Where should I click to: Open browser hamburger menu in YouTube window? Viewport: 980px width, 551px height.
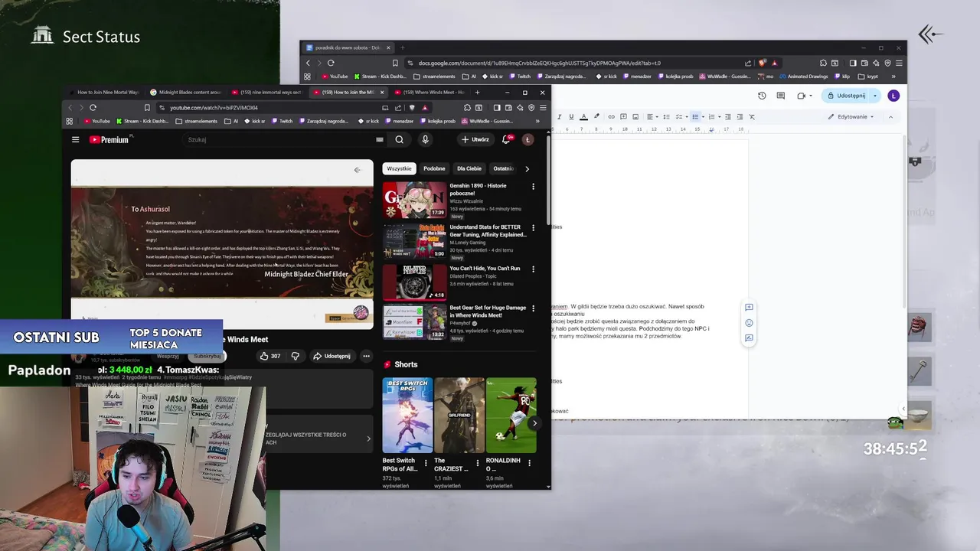coord(543,108)
